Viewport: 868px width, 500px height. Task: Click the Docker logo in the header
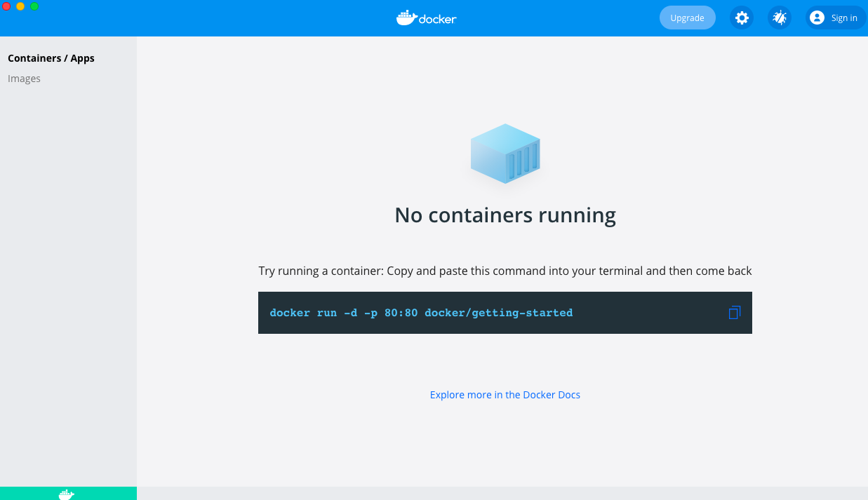(427, 18)
